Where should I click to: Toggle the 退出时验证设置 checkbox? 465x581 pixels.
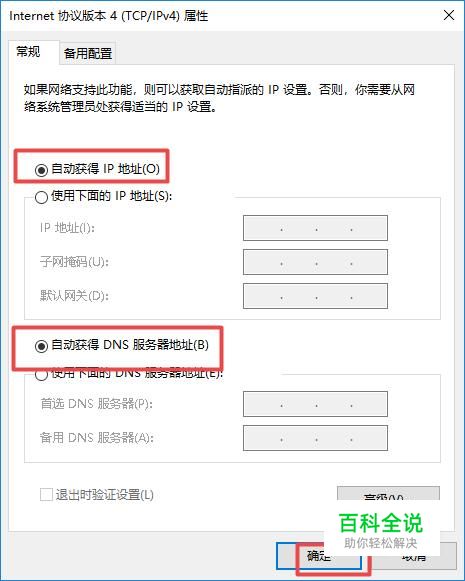tap(46, 494)
